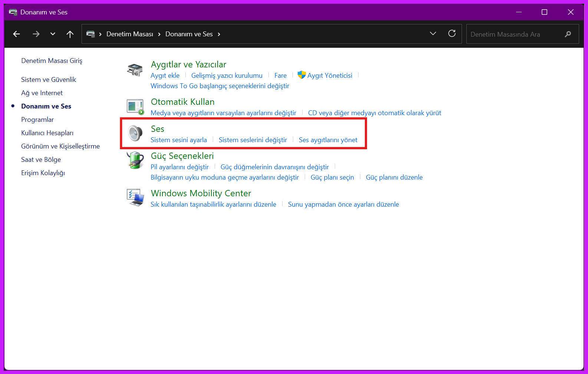Open the Ses heading link
The image size is (588, 374).
[x=158, y=129]
